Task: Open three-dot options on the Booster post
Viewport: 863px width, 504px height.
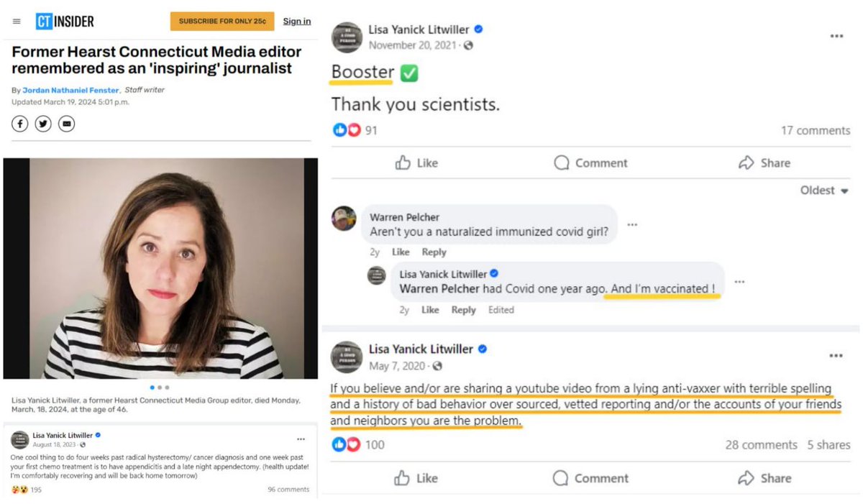Action: tap(836, 36)
